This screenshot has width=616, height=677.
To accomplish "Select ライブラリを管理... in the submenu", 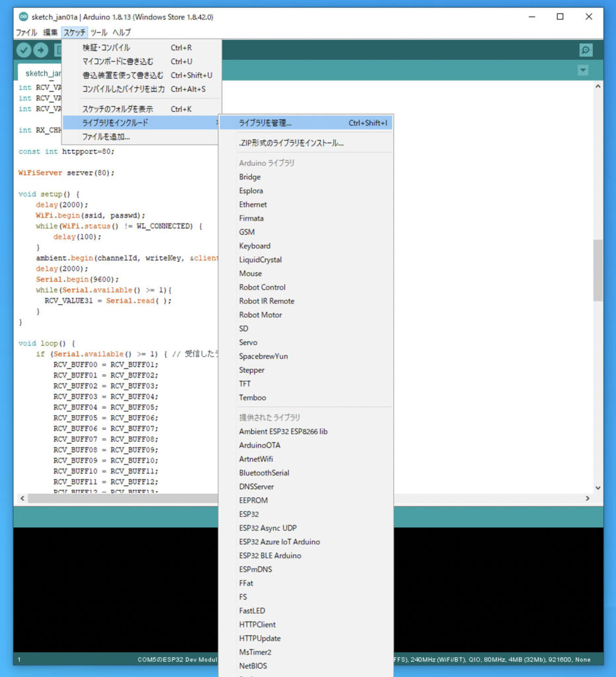I will pyautogui.click(x=265, y=123).
